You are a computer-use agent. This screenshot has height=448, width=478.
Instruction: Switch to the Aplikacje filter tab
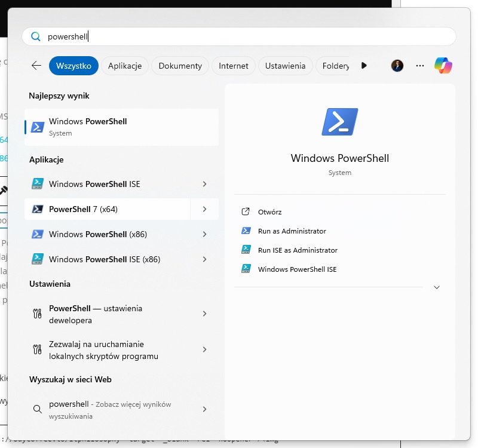(x=125, y=66)
